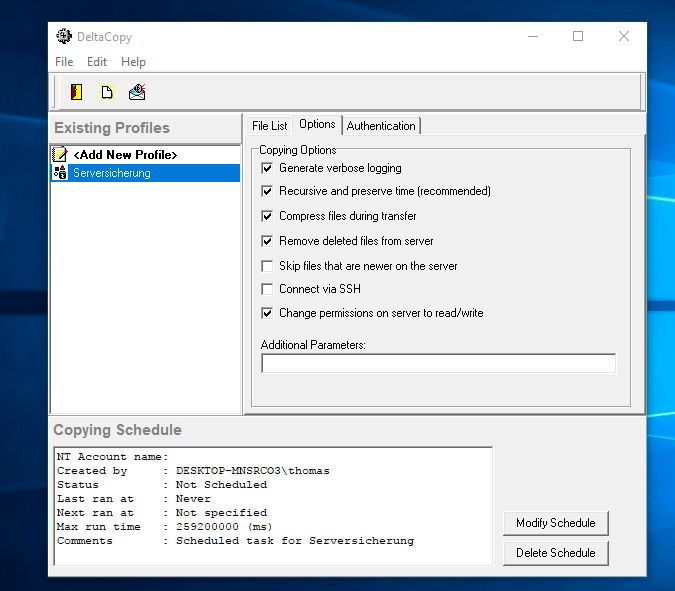The width and height of the screenshot is (675, 591).
Task: Open the File menu
Action: click(x=64, y=62)
